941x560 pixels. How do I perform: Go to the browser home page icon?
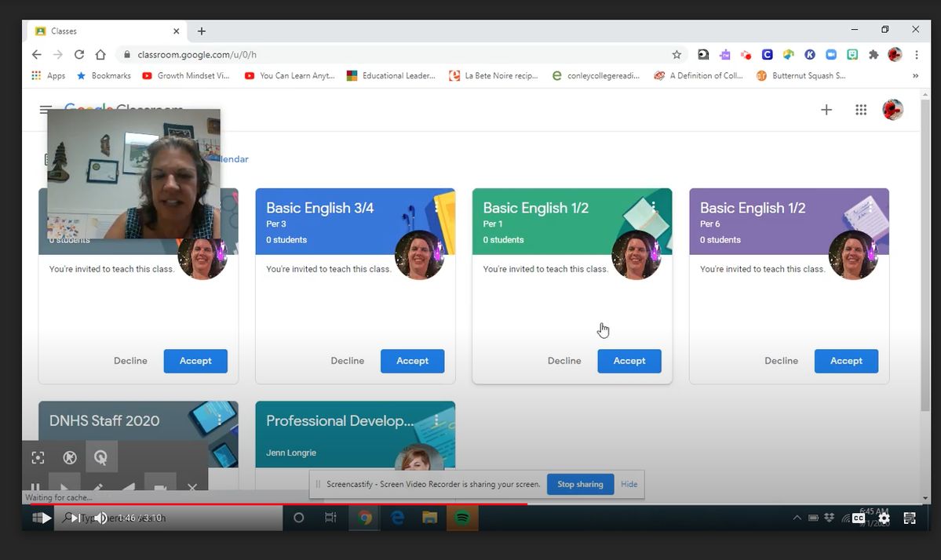click(100, 55)
